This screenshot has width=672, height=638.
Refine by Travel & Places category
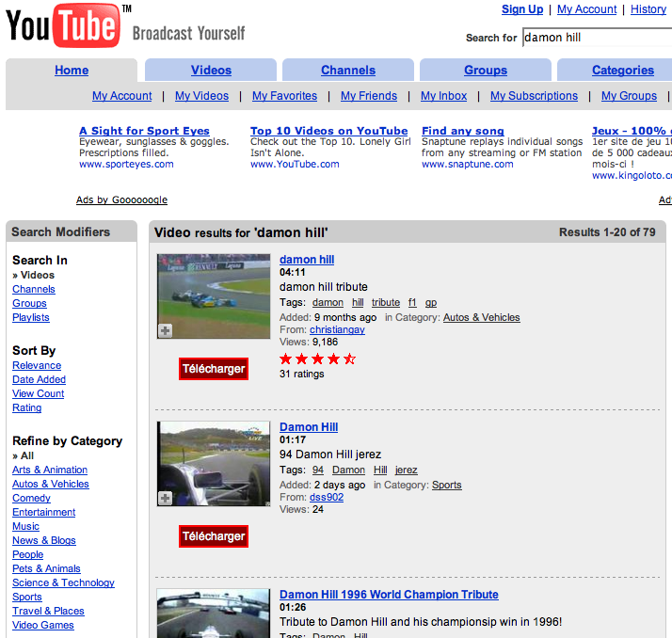[x=48, y=612]
